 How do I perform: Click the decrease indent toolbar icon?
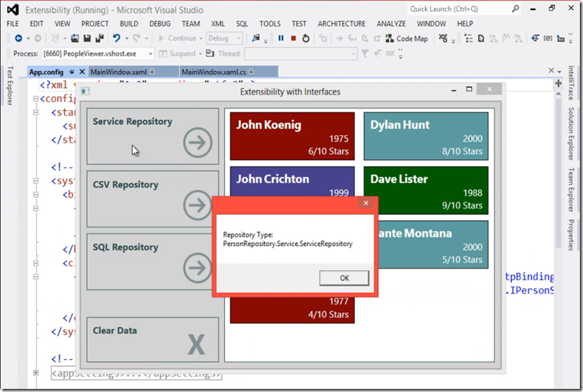point(535,38)
